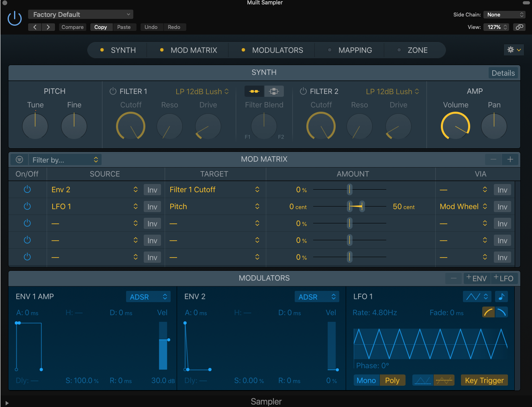Click the plug-in power bypass icon
532x407 pixels.
15,18
